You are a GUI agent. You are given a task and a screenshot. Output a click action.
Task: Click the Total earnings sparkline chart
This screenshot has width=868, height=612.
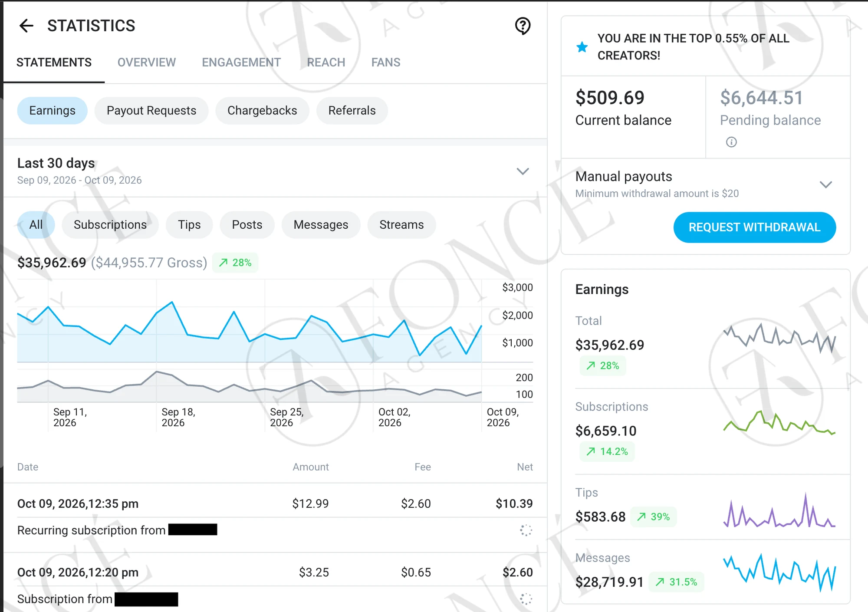point(779,339)
